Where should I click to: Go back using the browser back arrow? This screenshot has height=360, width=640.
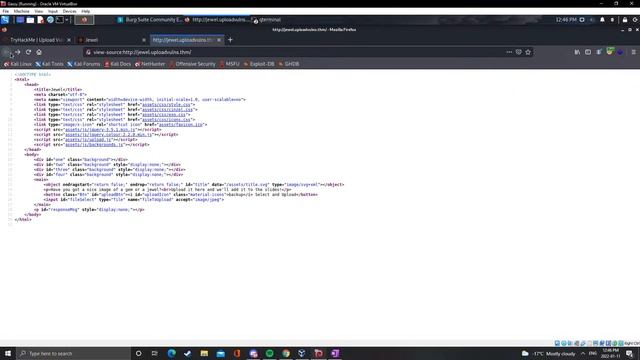click(x=6, y=52)
